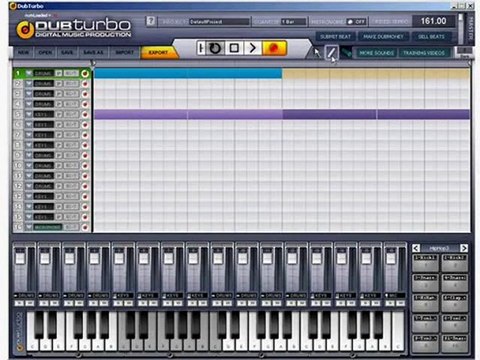Expand the instrument dropdown on track 11

tap(29, 176)
